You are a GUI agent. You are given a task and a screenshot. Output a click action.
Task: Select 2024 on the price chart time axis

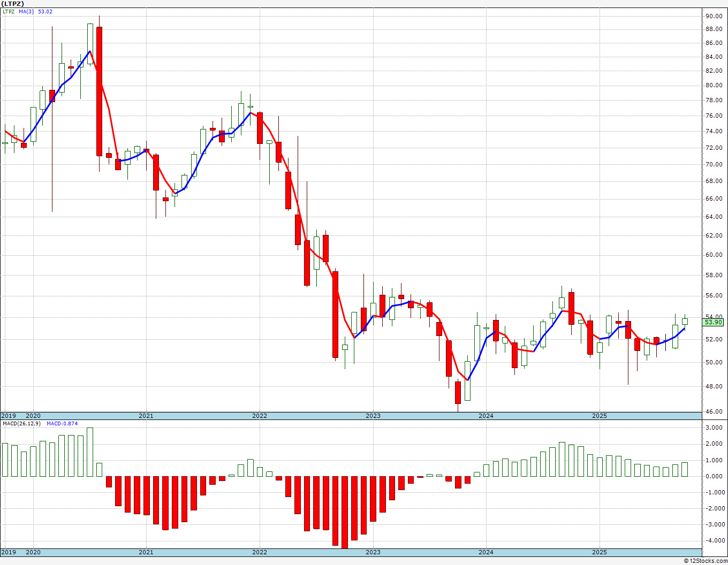486,416
